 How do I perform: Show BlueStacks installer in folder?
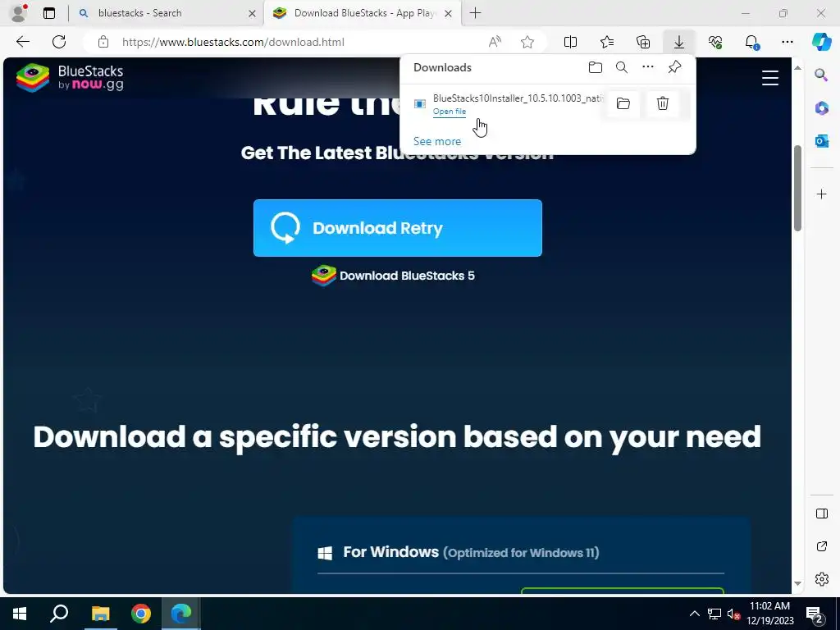pos(623,103)
